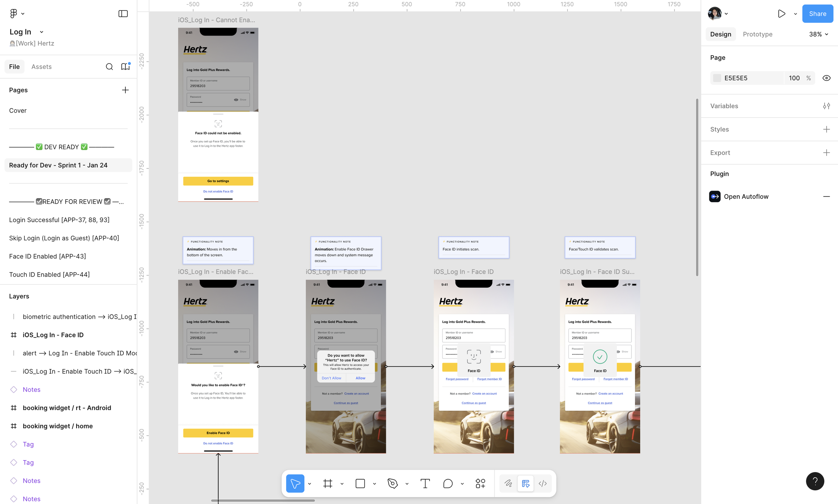The image size is (838, 504).
Task: Select the Text tool
Action: [425, 483]
